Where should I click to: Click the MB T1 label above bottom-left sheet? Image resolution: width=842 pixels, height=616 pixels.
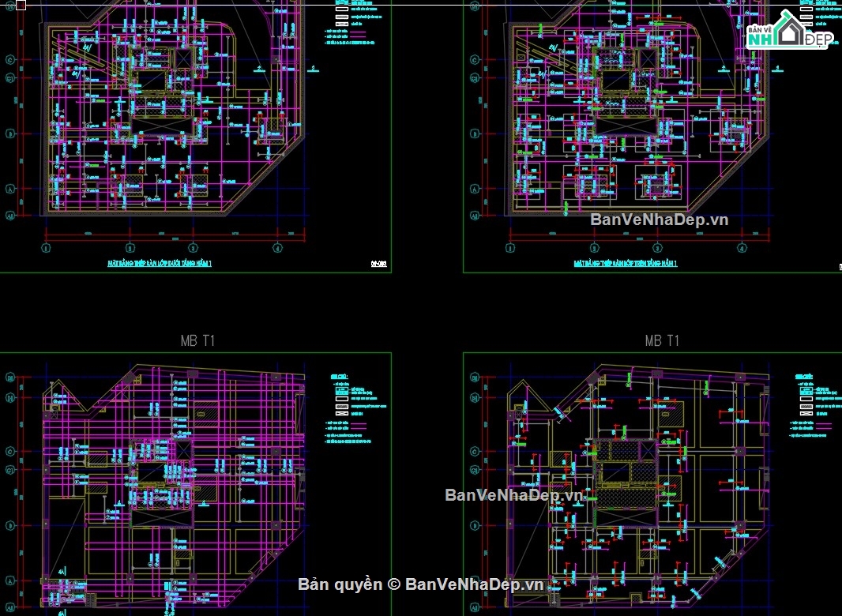click(x=197, y=340)
